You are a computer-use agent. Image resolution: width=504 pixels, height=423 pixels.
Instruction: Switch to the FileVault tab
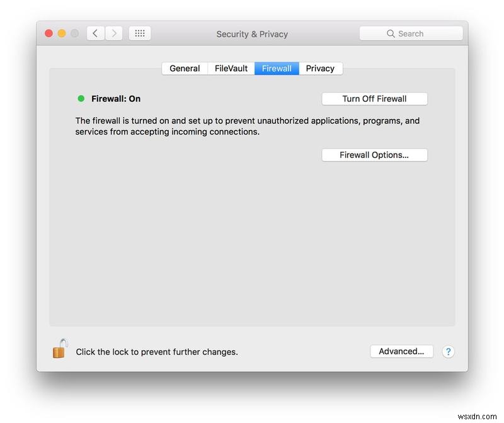click(x=231, y=69)
